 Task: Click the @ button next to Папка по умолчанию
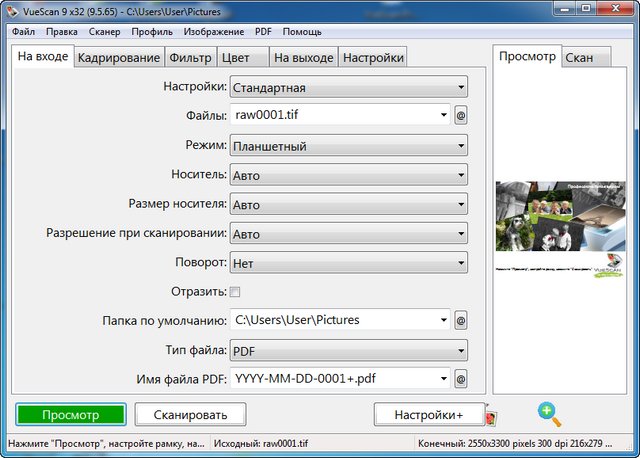461,321
